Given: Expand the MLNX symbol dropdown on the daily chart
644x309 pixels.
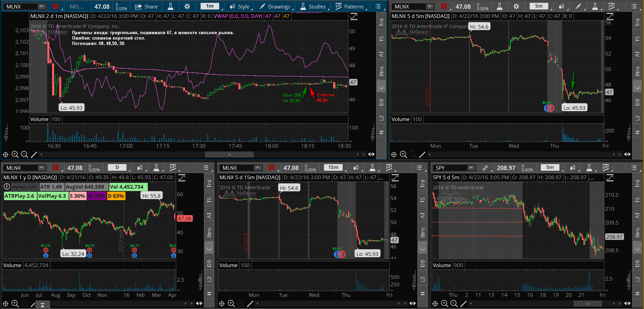Looking at the screenshot, I should [42, 168].
